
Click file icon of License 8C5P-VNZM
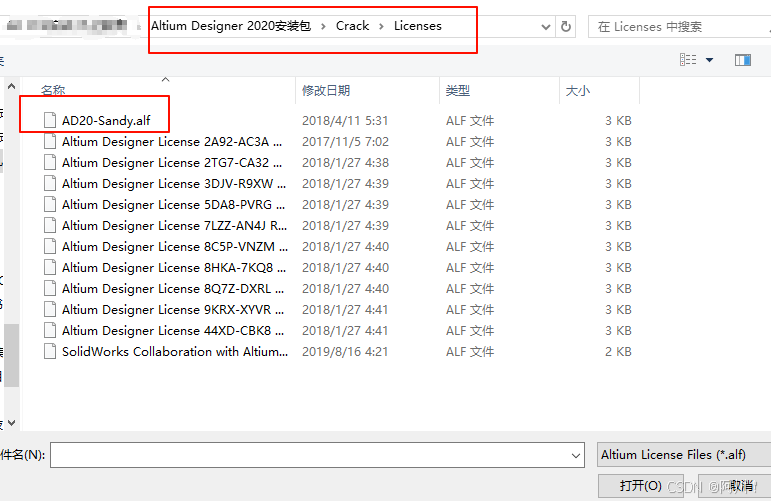50,247
